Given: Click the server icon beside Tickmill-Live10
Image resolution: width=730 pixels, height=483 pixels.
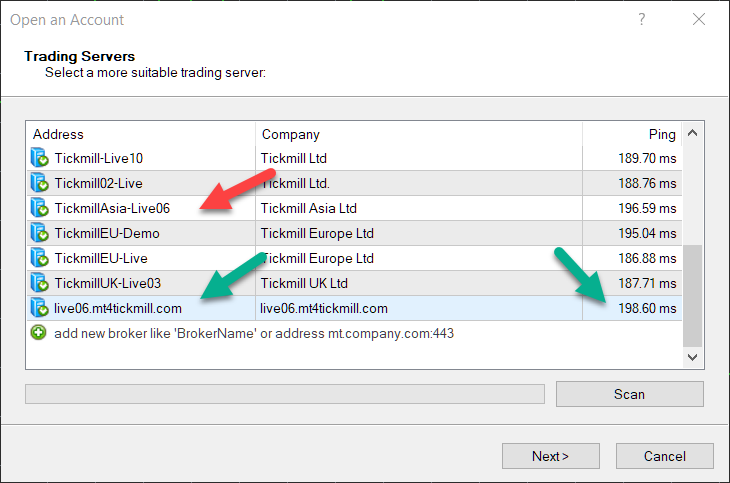Looking at the screenshot, I should pos(40,158).
